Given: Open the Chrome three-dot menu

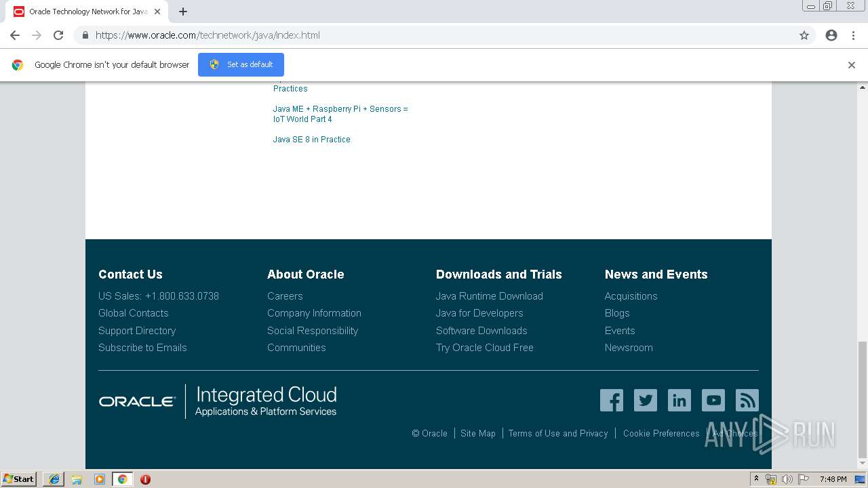Looking at the screenshot, I should (x=853, y=35).
